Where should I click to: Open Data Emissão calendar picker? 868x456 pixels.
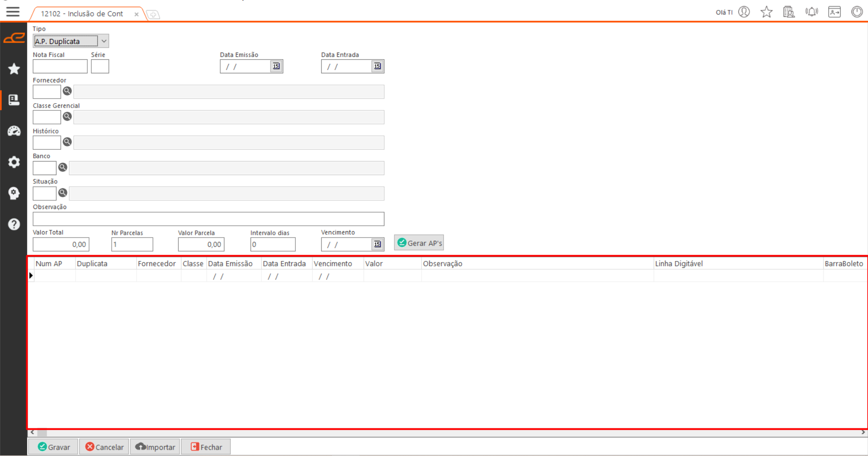pyautogui.click(x=276, y=66)
